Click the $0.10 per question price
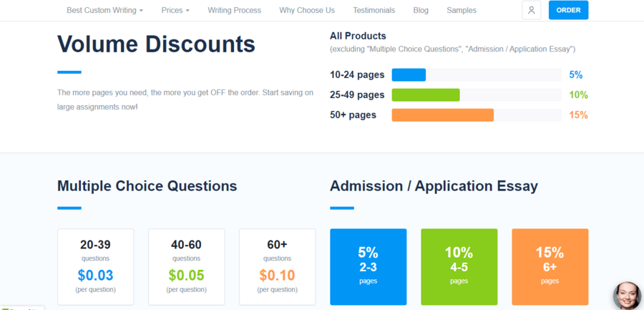 point(277,275)
